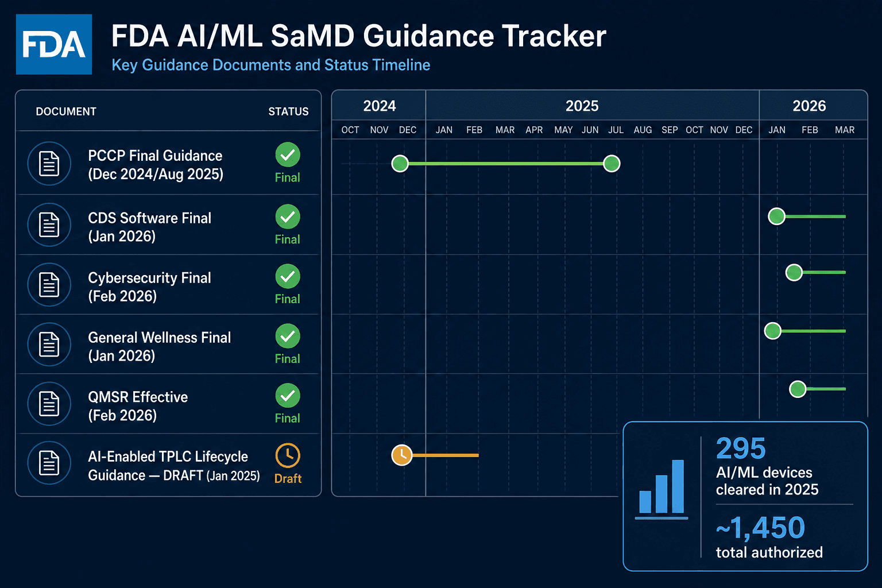The height and width of the screenshot is (588, 882).
Task: Select the PCCP start marker at Dec 2024
Action: pyautogui.click(x=400, y=164)
